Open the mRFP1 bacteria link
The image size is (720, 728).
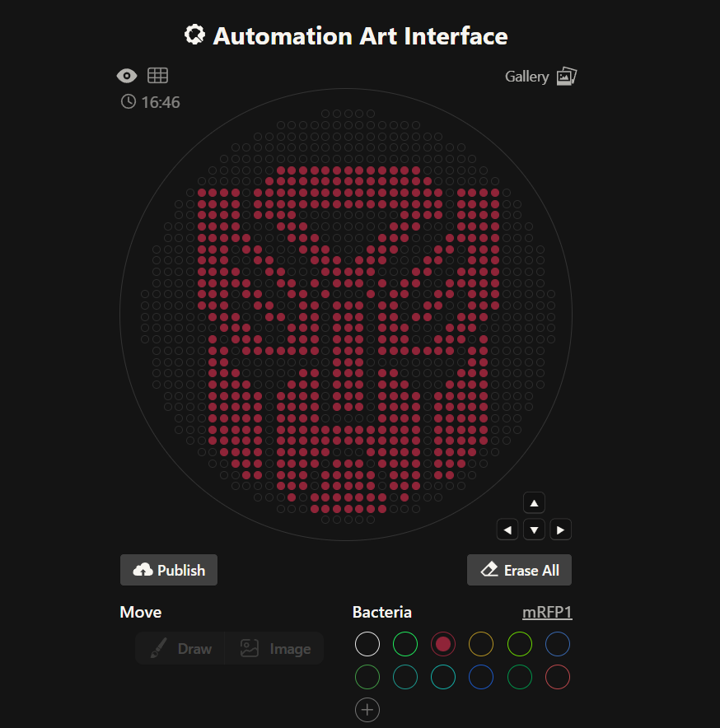[x=547, y=612]
